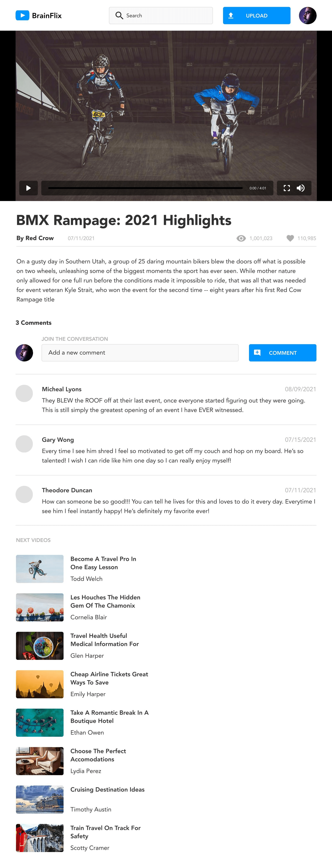Image resolution: width=332 pixels, height=868 pixels.
Task: Click the video progress scrubber bar
Action: [x=145, y=188]
